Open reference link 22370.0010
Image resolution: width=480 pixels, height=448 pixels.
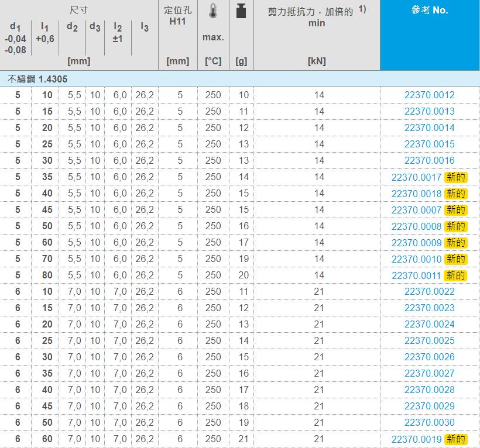tap(416, 259)
